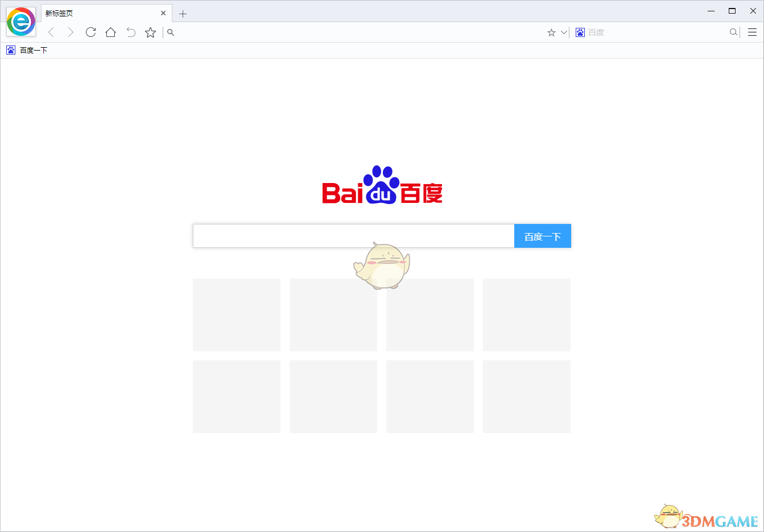Click the toolbar search box labeled 百度
Viewport: 764px width, 532px height.
pos(657,32)
